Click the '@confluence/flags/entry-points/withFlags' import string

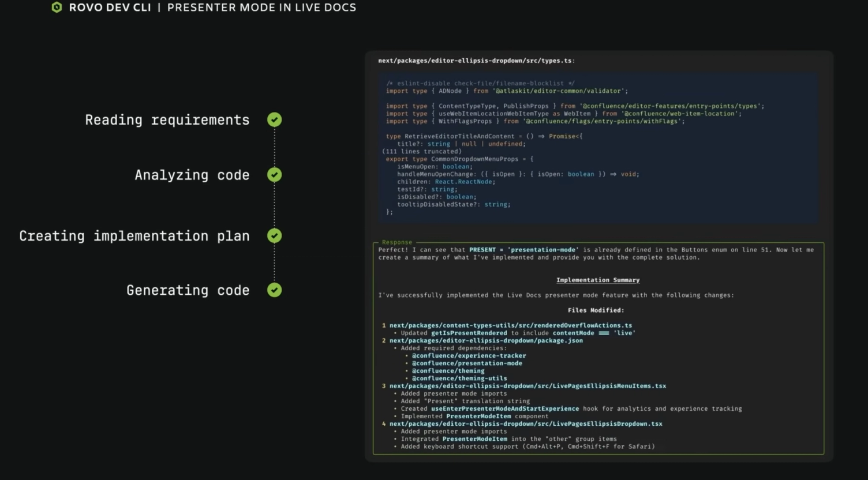[x=604, y=121]
